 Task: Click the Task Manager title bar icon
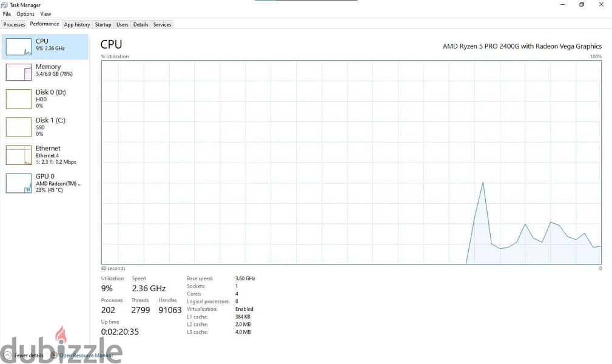[4, 5]
